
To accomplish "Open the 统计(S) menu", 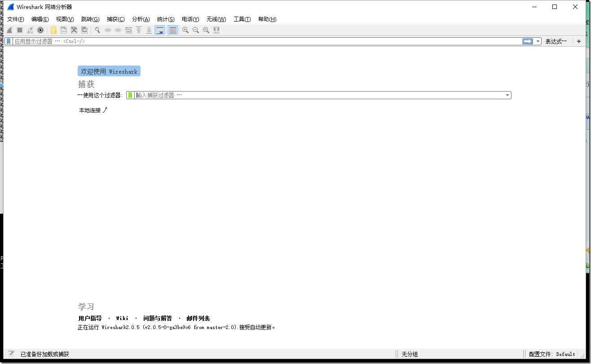I will [166, 19].
